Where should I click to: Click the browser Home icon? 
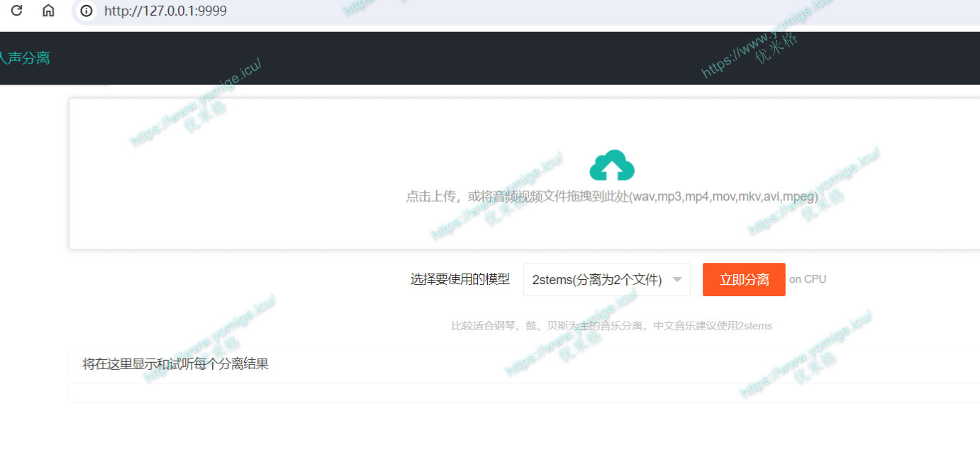point(48,11)
